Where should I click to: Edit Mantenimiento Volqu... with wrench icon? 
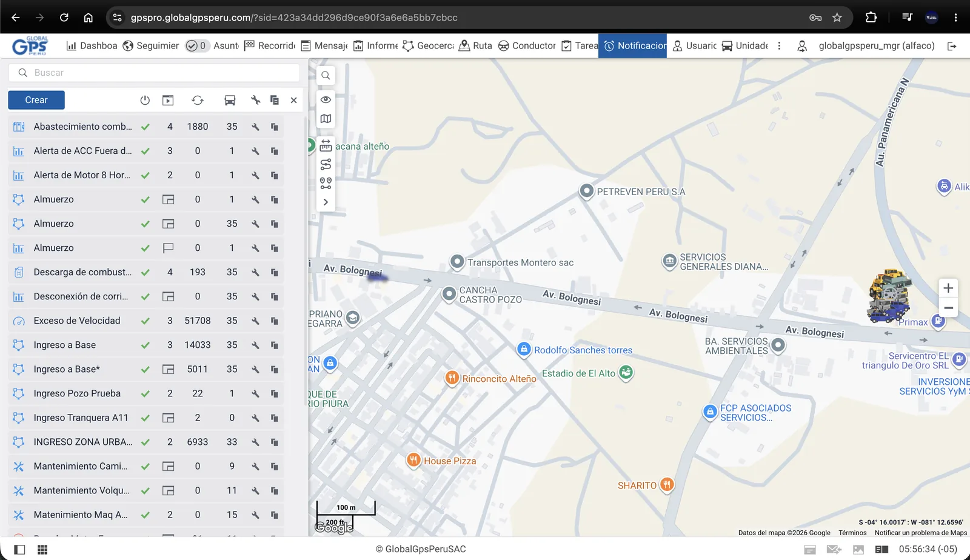coord(255,490)
